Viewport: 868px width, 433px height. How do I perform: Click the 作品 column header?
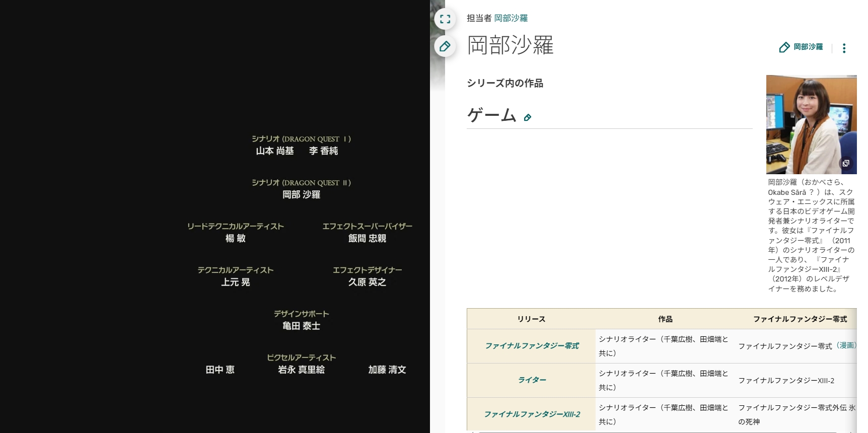click(665, 319)
